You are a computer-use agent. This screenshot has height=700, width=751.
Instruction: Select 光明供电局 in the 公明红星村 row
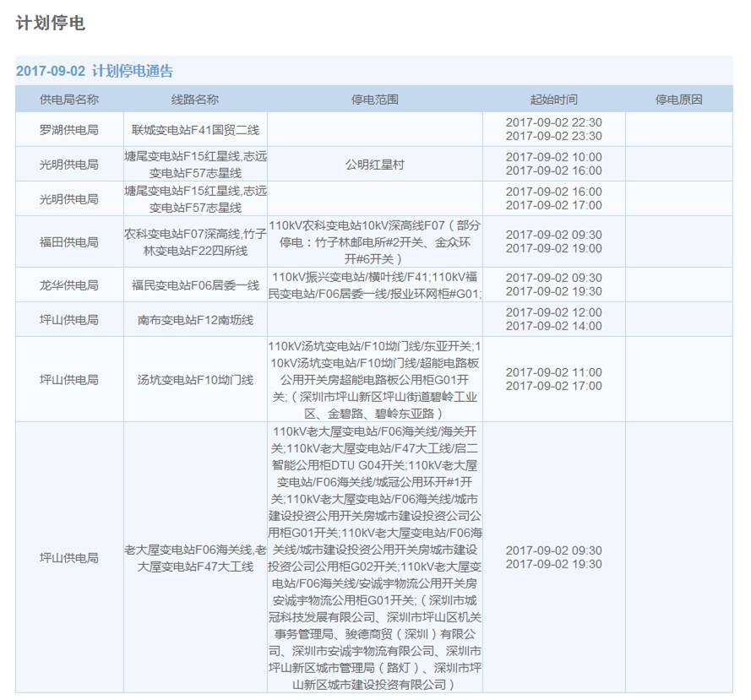69,164
